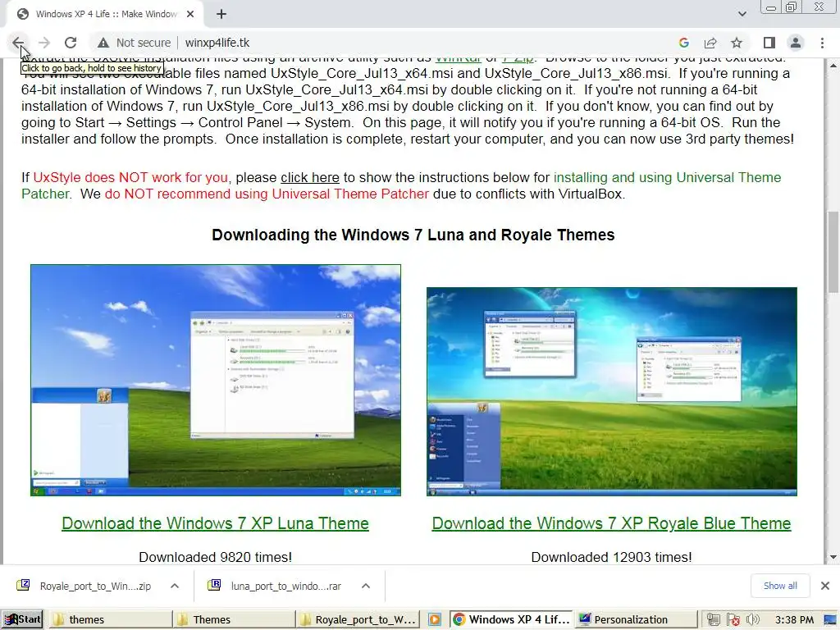The image size is (840, 630).
Task: Switch to Personalization taskbar window
Action: coord(637,620)
